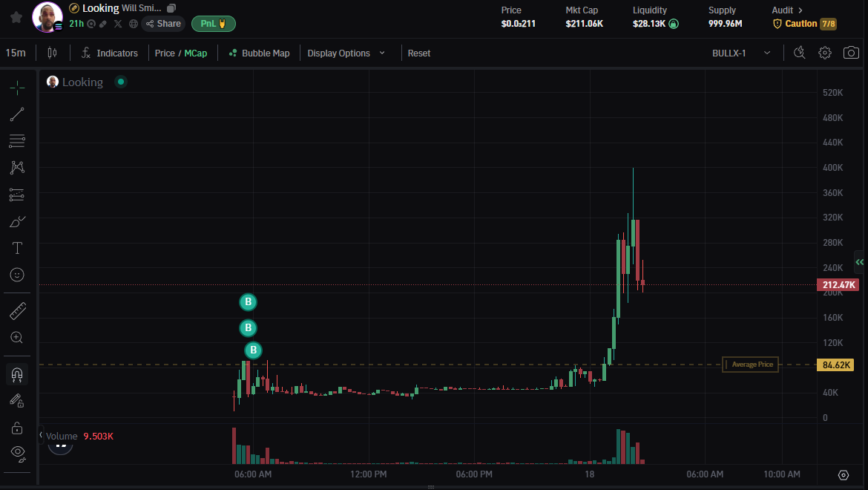Viewport: 868px width, 490px height.
Task: Open the BULLX-1 layout dropdown
Action: click(x=740, y=53)
